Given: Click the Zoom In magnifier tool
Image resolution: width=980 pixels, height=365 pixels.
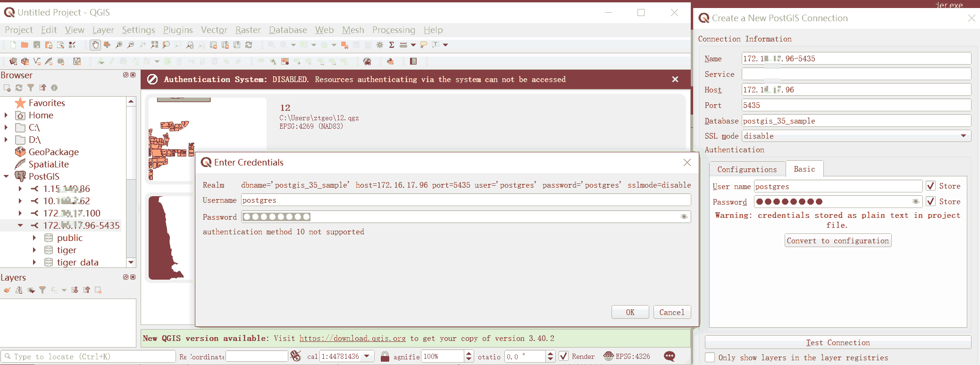Looking at the screenshot, I should coord(119,45).
